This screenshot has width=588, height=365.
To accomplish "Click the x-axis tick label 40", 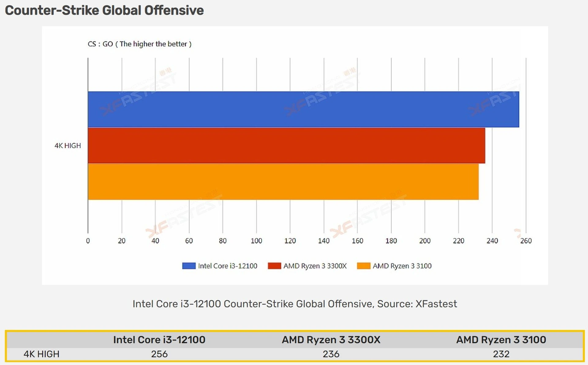I will 155,241.
